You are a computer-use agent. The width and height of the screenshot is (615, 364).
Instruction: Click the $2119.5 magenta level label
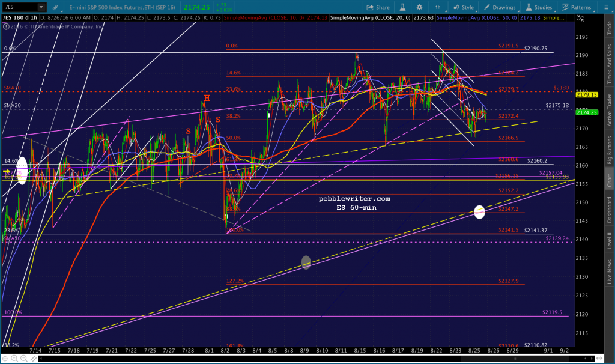click(x=553, y=312)
